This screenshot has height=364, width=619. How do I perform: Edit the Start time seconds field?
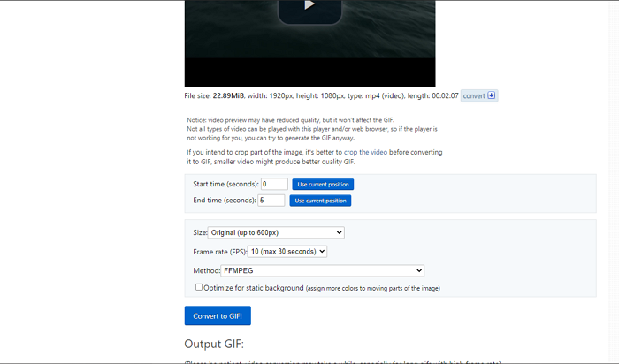click(274, 184)
